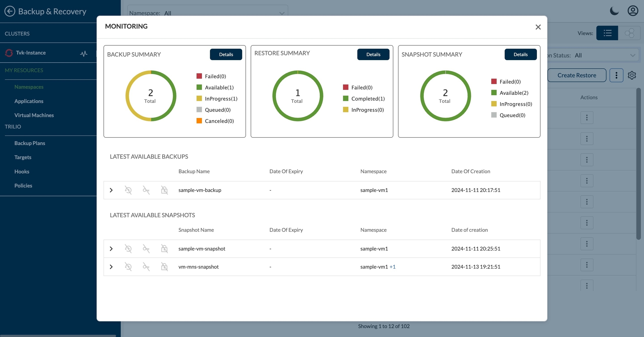
Task: Click the +1 namespaces link
Action: 392,267
